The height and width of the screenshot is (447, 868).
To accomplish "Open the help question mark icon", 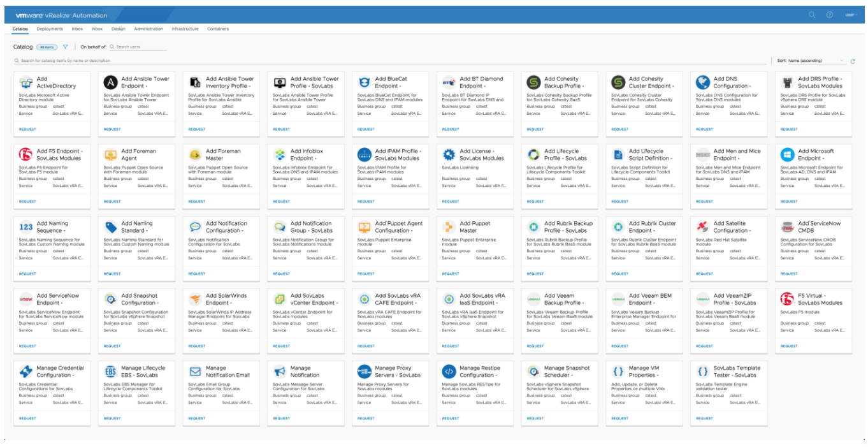I will pos(829,15).
